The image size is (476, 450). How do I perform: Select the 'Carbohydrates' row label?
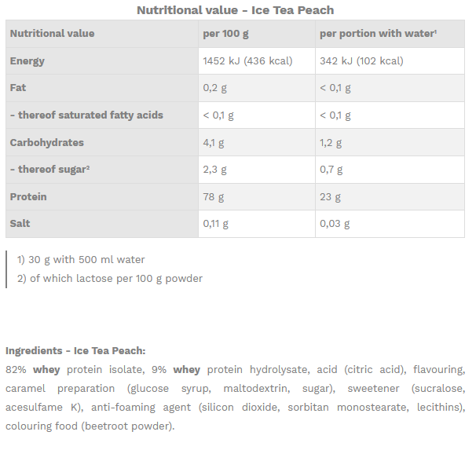[48, 143]
